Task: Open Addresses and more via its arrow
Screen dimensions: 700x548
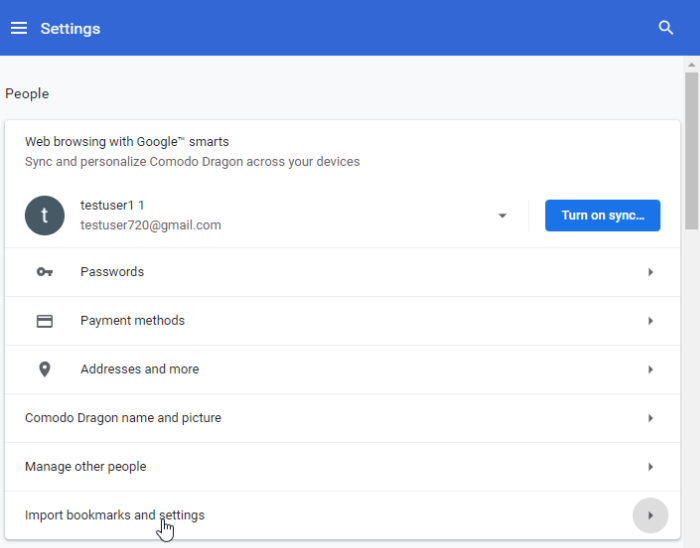Action: (650, 369)
